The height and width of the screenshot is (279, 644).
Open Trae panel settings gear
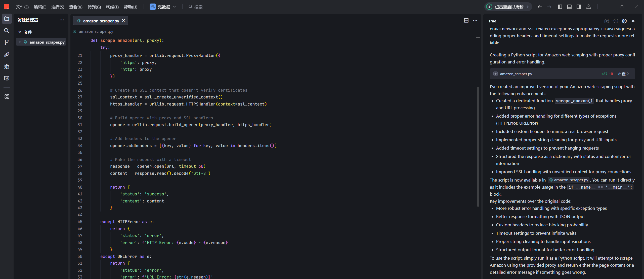(624, 21)
